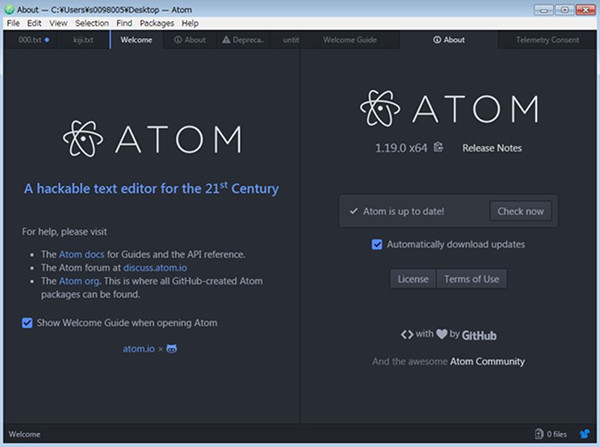Viewport: 600px width, 447px height.
Task: Follow the Atom org link
Action: [x=79, y=281]
